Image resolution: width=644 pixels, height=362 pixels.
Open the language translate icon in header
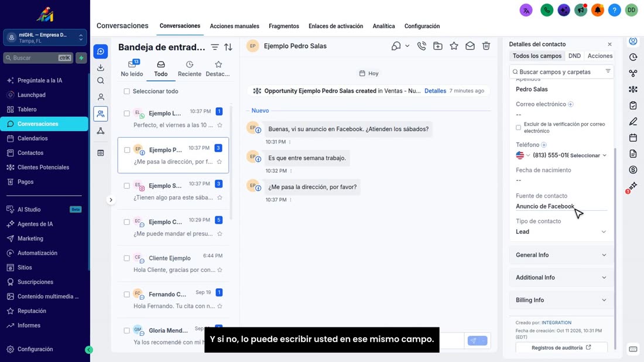click(526, 11)
